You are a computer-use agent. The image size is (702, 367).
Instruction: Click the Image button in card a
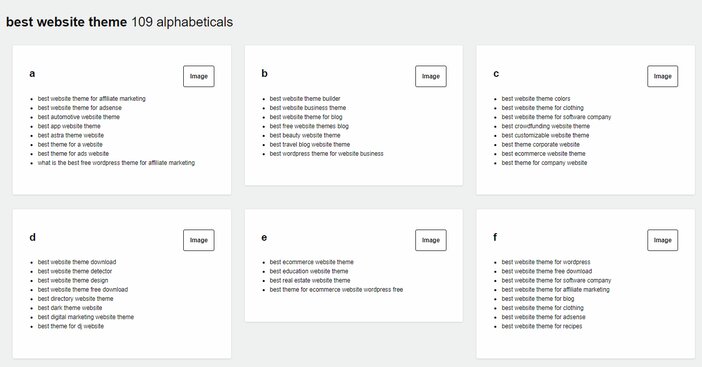point(199,76)
